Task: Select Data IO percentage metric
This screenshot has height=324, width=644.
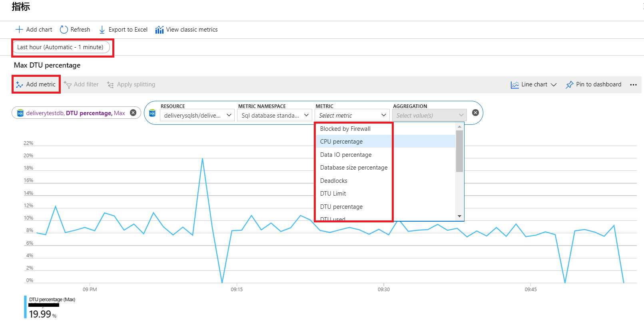Action: click(386, 155)
